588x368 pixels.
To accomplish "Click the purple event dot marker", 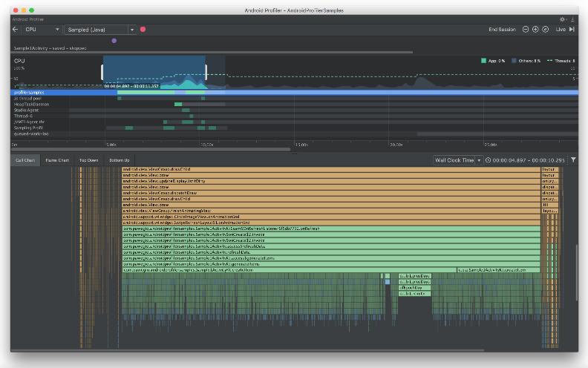I will 114,41.
